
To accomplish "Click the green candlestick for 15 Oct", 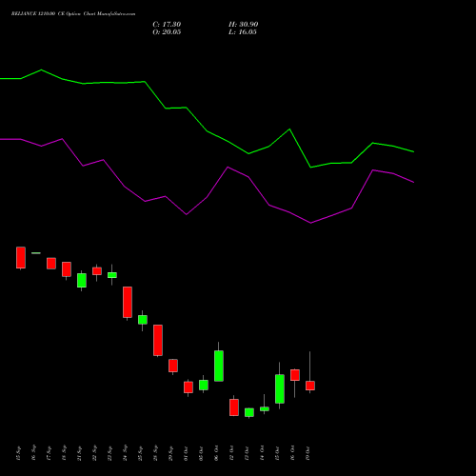I will coord(280,389).
